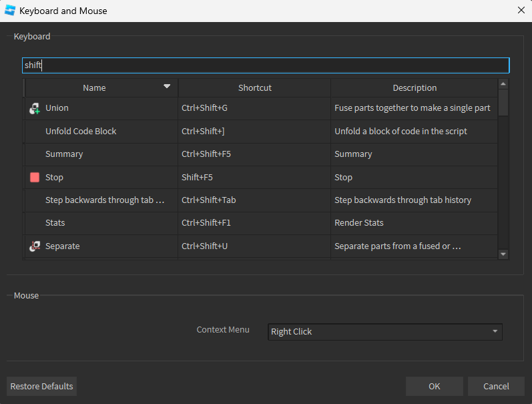Image resolution: width=532 pixels, height=404 pixels.
Task: Click the Ctrl+Shift+F5 shortcut cell
Action: [x=254, y=154]
